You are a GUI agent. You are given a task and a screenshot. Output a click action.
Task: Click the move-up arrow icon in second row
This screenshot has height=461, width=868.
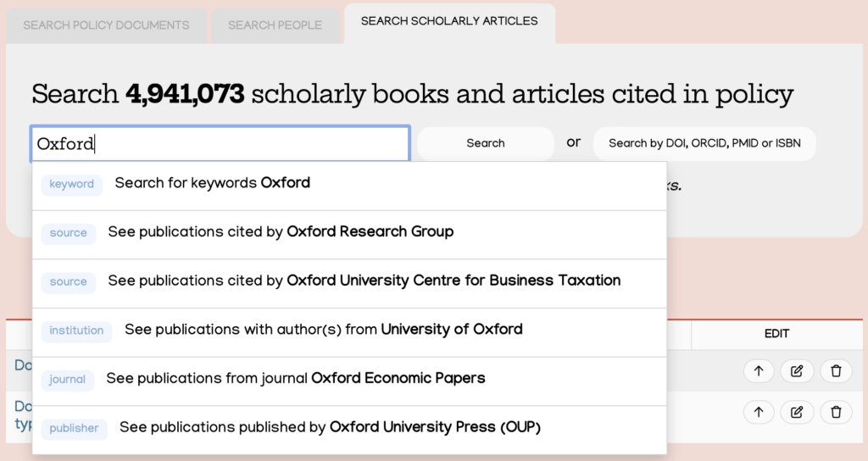[759, 412]
